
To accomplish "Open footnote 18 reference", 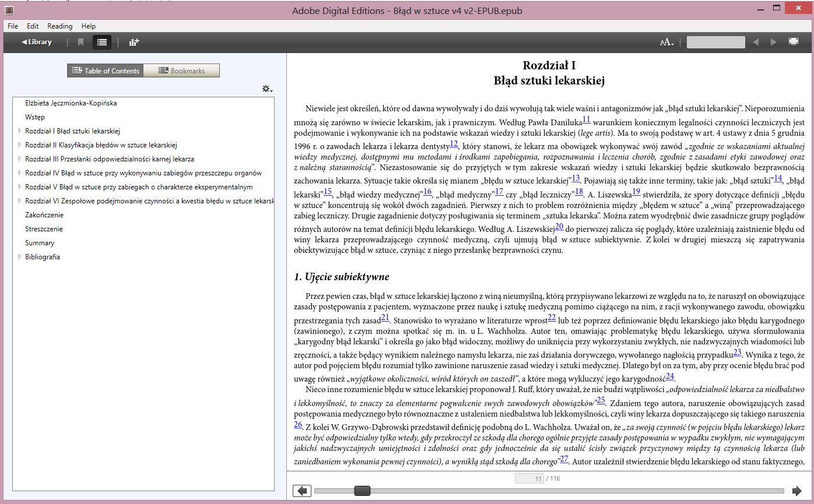I will coord(579,191).
